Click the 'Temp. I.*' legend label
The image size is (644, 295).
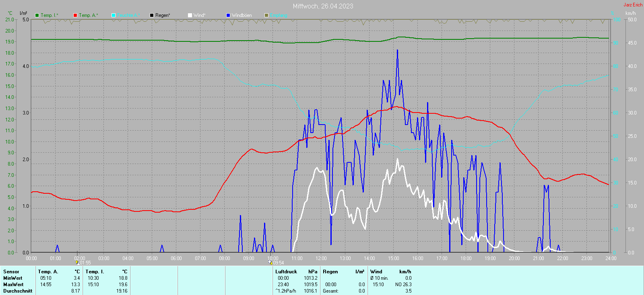(50, 15)
